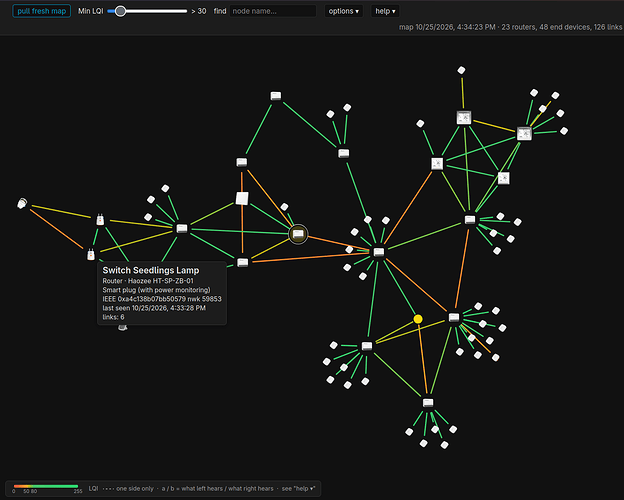The image size is (624, 500).
Task: Select the end device beside the ring-highlighted router
Action: click(x=284, y=207)
